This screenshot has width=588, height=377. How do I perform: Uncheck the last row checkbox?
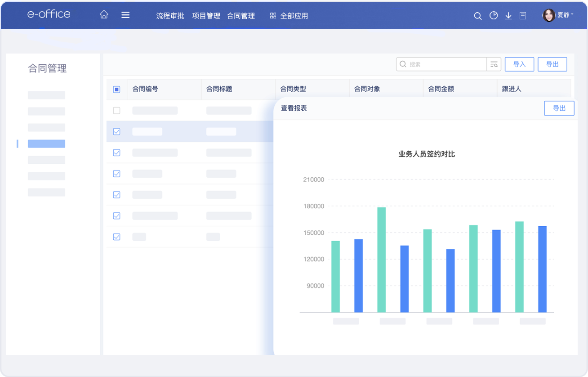116,237
